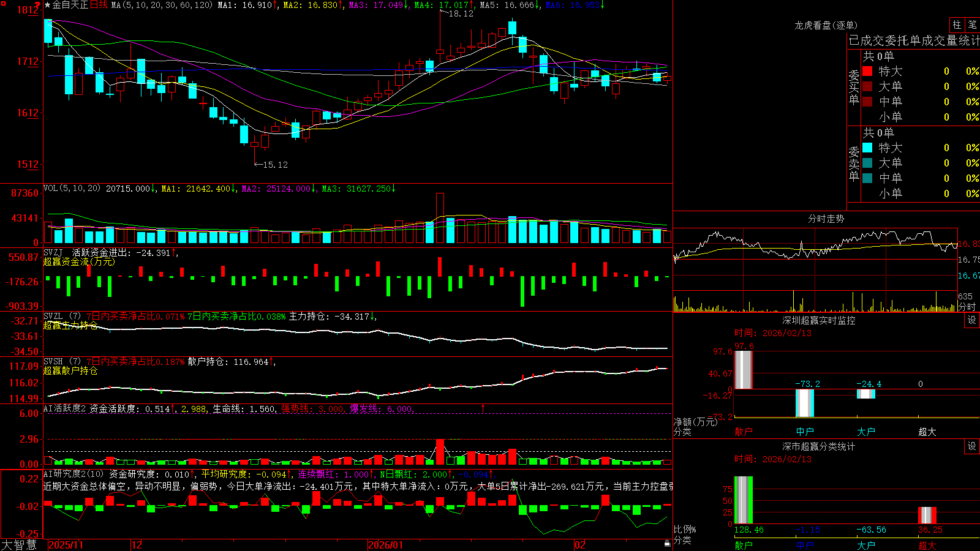Click the dark red 中单 buy-order swatch

867,101
